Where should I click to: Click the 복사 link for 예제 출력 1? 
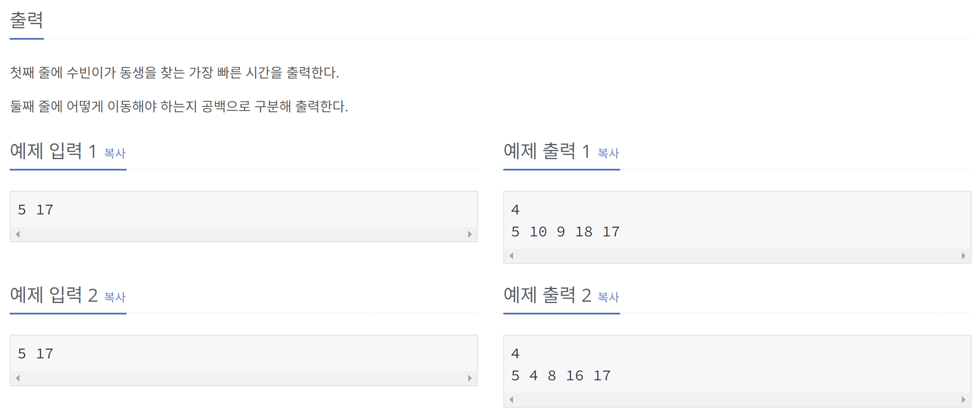[x=608, y=154]
